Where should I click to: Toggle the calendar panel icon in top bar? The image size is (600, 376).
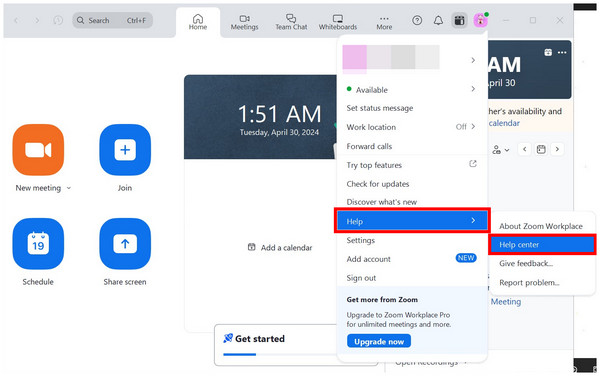(459, 20)
